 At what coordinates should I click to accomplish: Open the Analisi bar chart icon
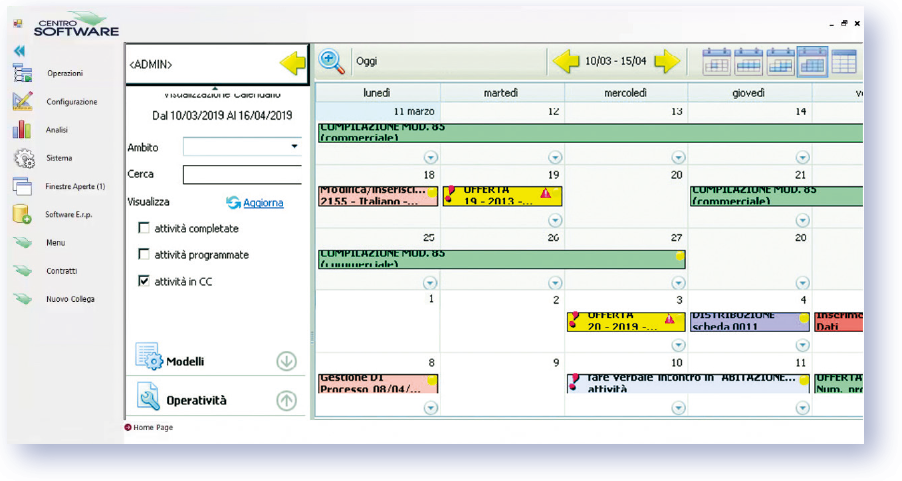pyautogui.click(x=22, y=130)
